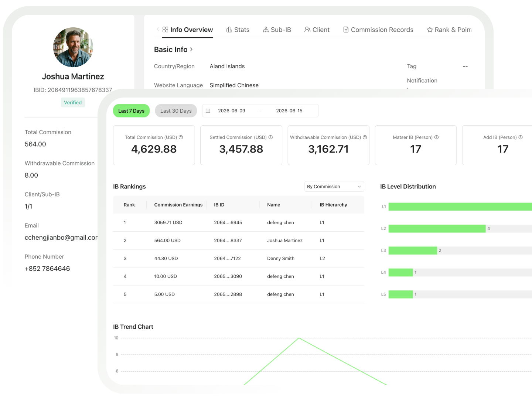This screenshot has height=399, width=532.
Task: Click the Matser IB 17 value
Action: [x=416, y=149]
